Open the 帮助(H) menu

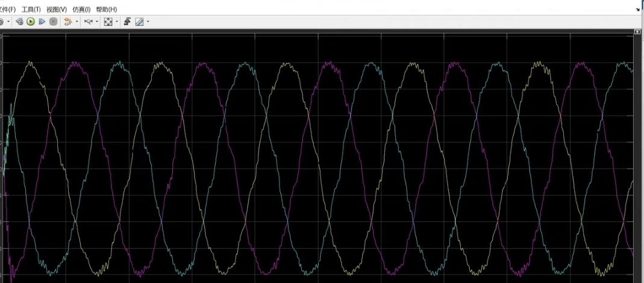tap(107, 10)
